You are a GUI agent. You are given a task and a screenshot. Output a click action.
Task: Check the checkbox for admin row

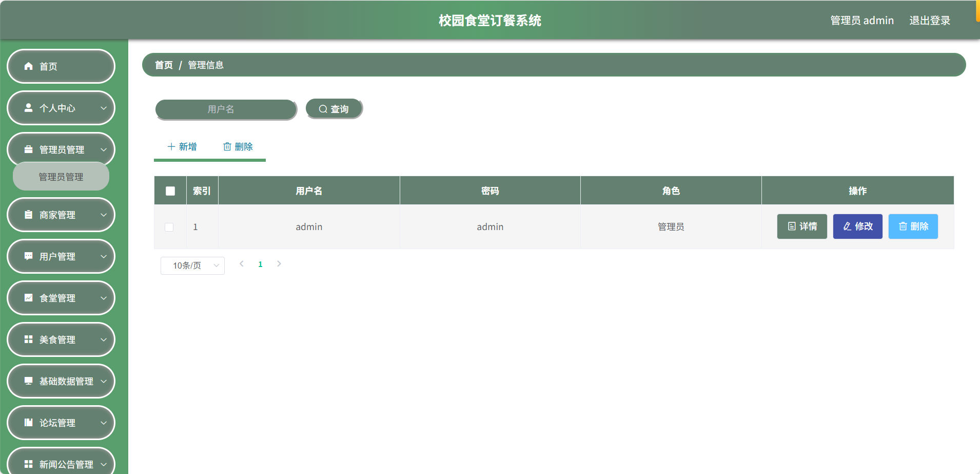(169, 227)
